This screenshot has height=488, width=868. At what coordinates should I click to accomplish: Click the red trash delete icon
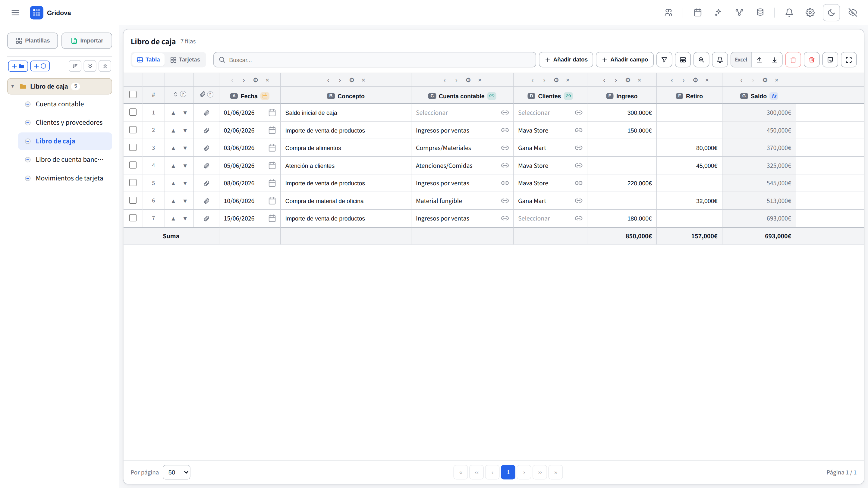tap(811, 60)
